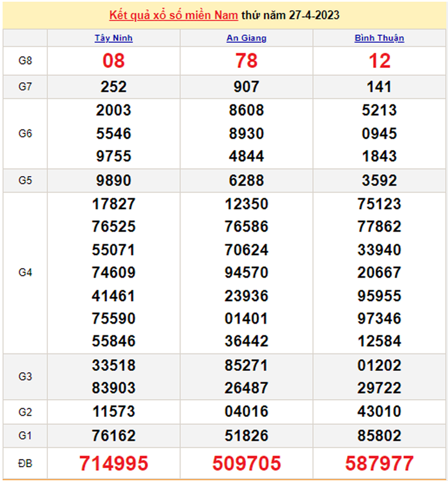This screenshot has height=481, width=448.
Task: Click the special prize number 714995
Action: point(113,463)
